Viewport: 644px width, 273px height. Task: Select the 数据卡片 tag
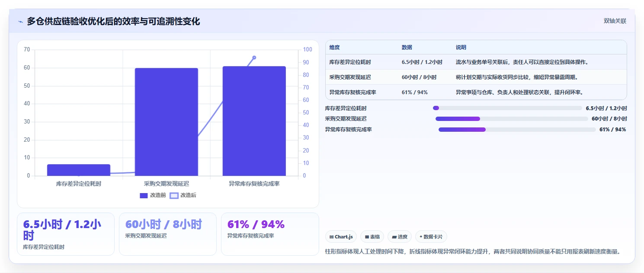[431, 237]
